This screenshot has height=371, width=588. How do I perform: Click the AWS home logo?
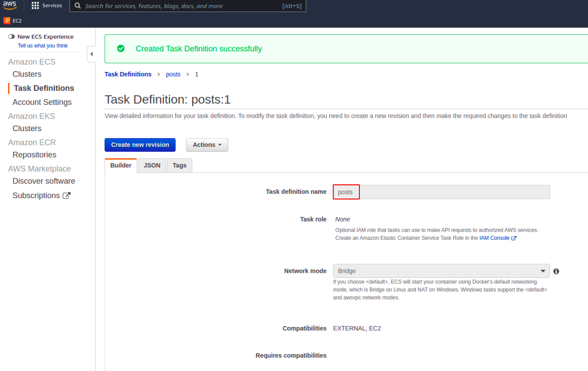[10, 5]
